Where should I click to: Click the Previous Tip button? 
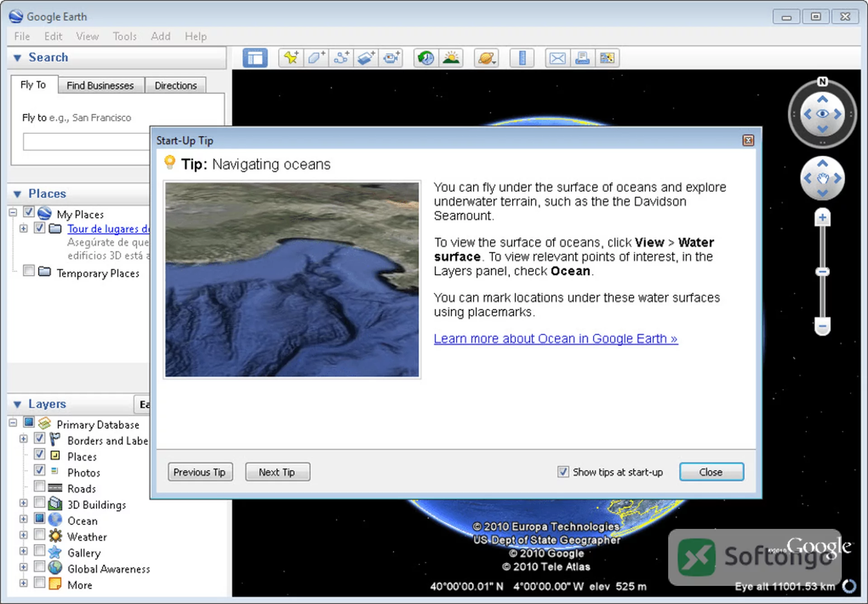(x=200, y=472)
